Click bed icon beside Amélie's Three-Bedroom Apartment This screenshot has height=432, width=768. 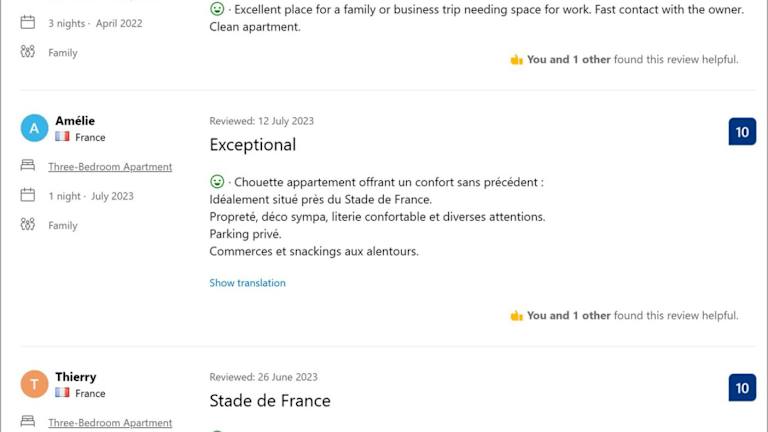click(28, 166)
